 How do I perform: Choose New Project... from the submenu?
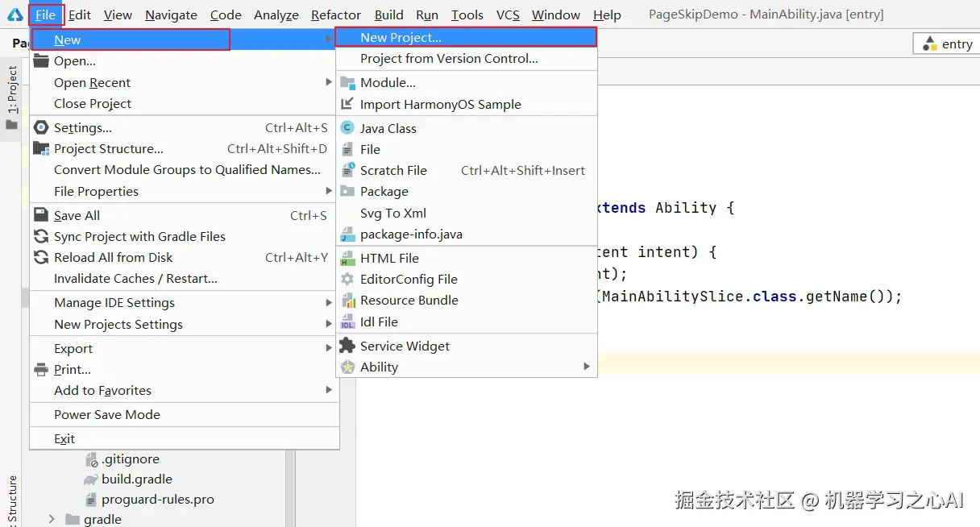click(467, 37)
